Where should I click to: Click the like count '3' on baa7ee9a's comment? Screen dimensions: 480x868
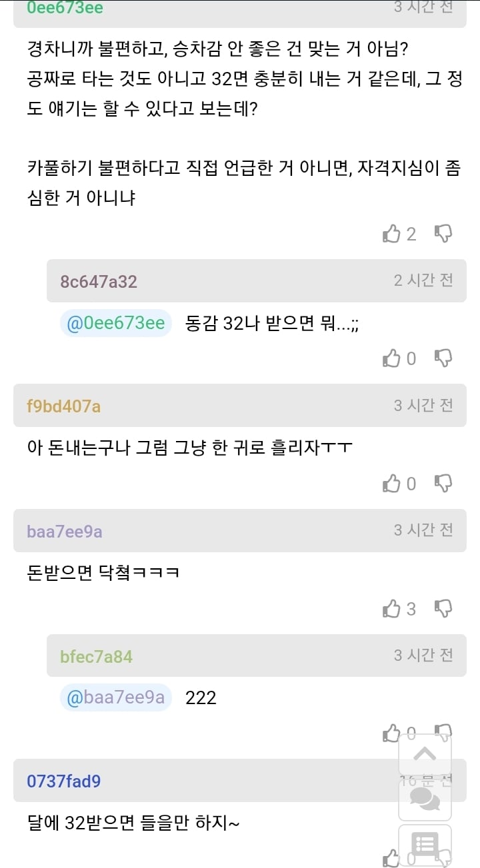click(413, 608)
